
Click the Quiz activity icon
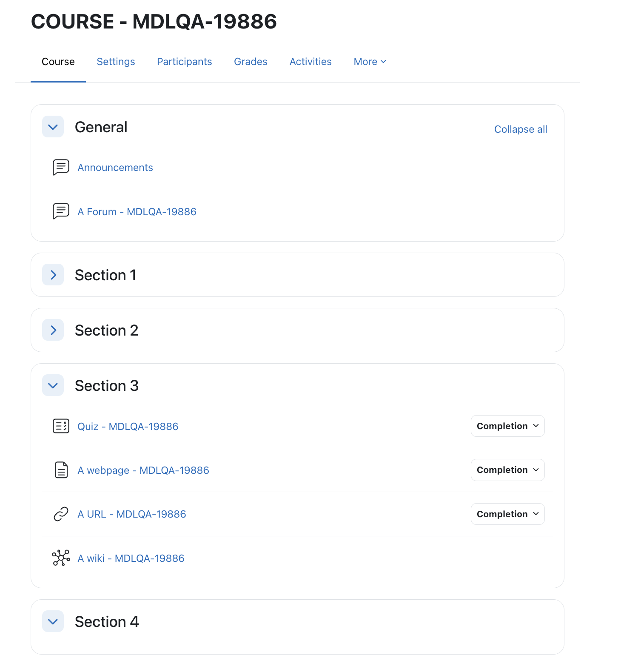coord(61,426)
